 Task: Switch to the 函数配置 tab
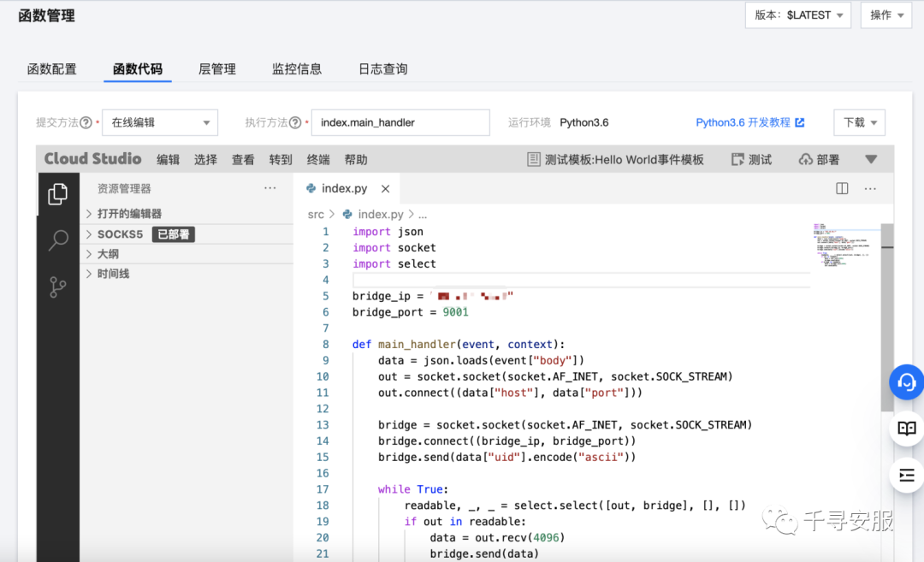pyautogui.click(x=52, y=69)
